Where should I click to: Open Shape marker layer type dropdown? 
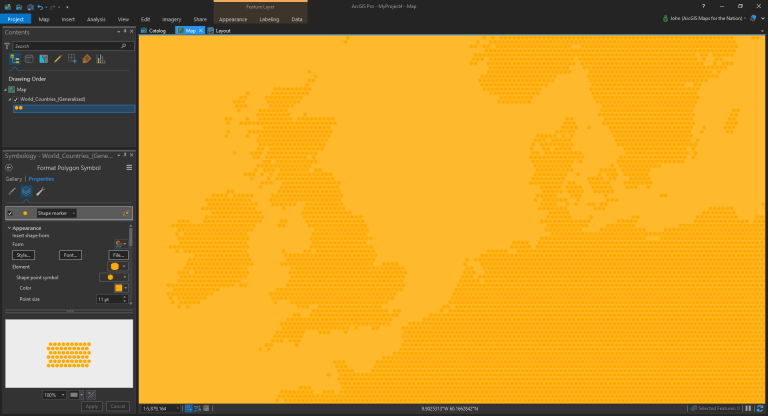[x=56, y=213]
